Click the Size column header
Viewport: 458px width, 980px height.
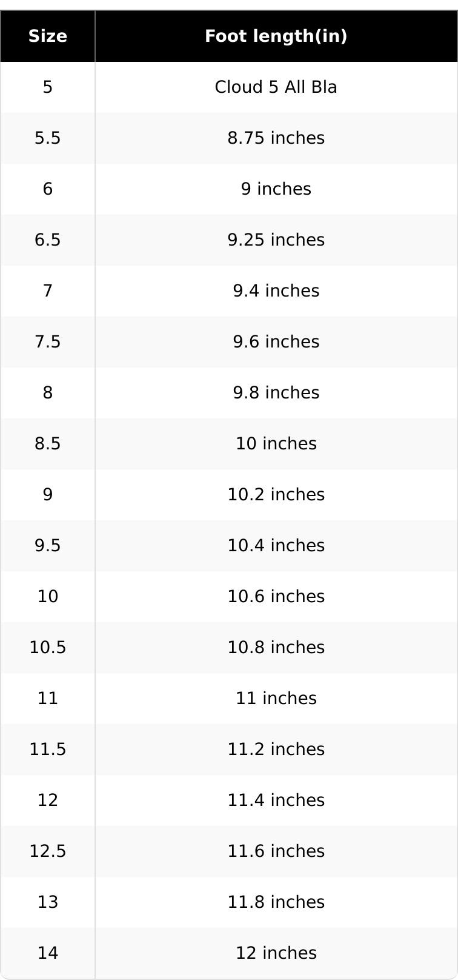[48, 36]
